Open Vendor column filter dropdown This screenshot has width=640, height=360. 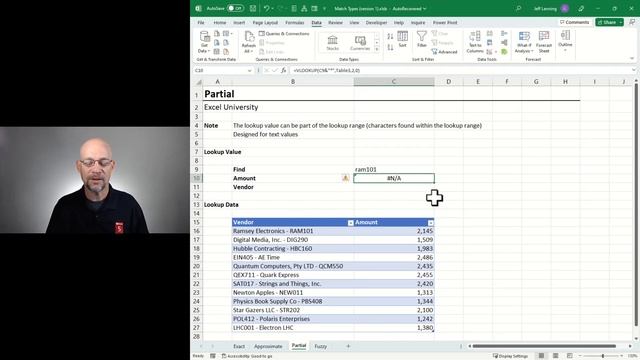(350, 222)
